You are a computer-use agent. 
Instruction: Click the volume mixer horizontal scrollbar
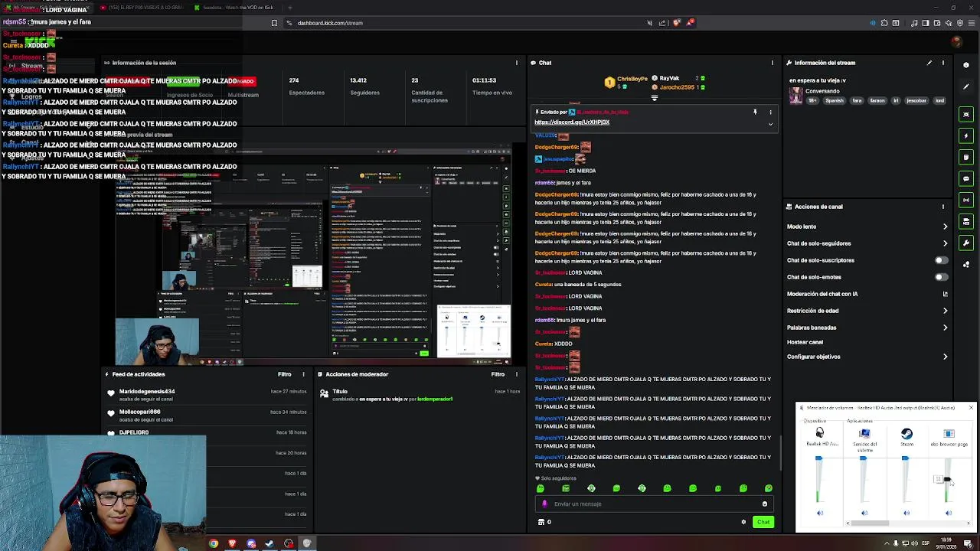click(x=868, y=523)
